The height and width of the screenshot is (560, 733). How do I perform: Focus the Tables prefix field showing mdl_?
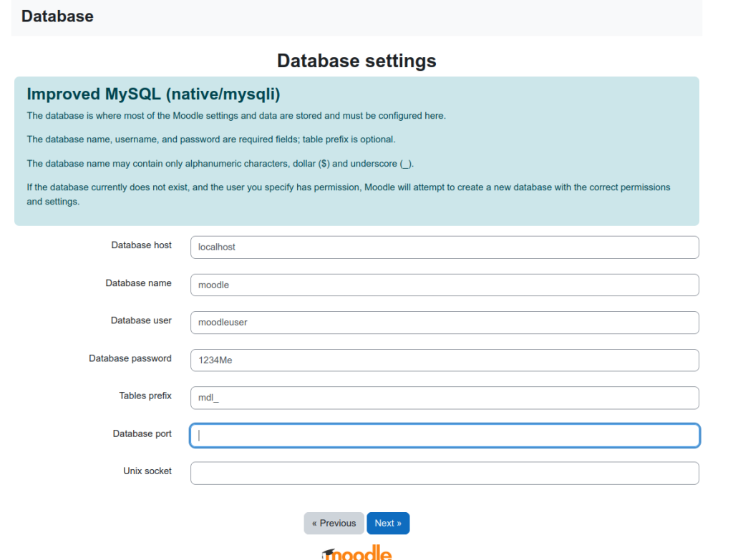click(x=444, y=398)
